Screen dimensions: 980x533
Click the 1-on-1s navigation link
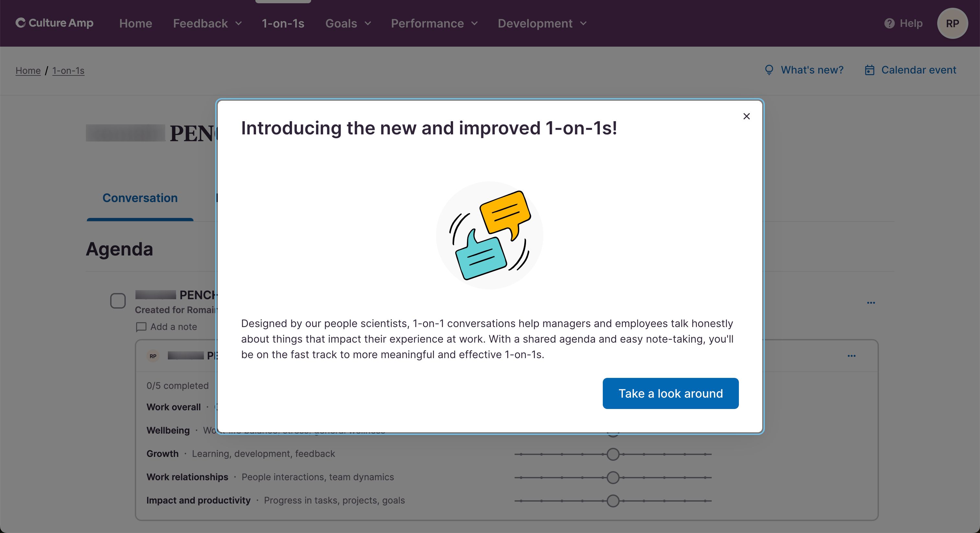click(x=283, y=23)
